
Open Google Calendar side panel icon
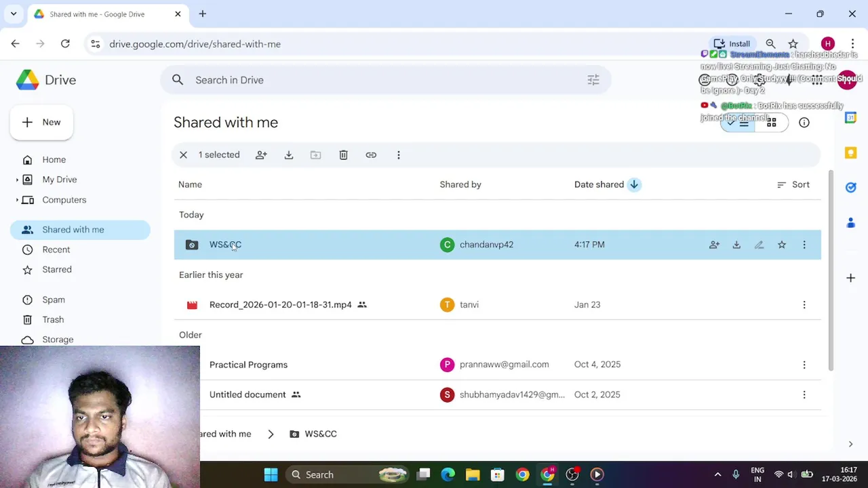click(x=850, y=118)
